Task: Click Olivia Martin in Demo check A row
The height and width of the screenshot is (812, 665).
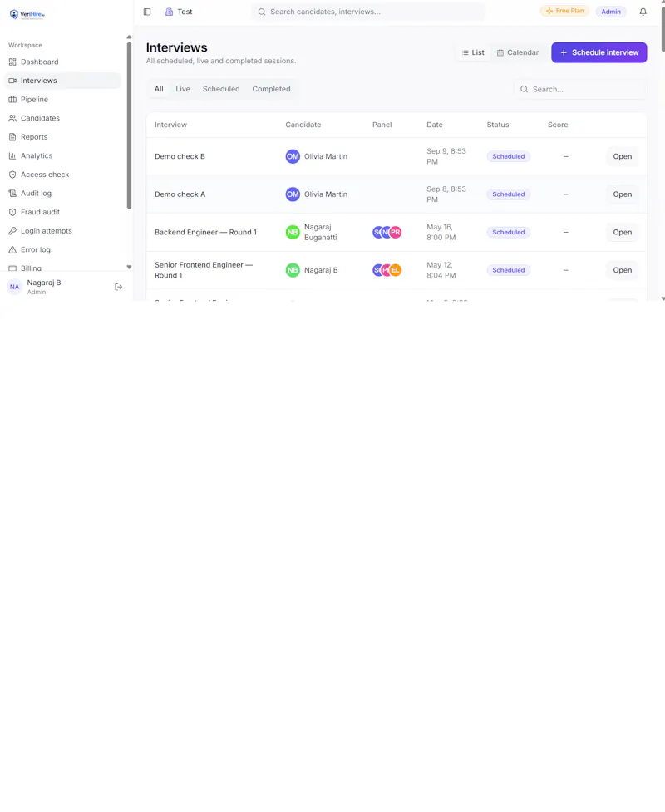Action: click(325, 194)
